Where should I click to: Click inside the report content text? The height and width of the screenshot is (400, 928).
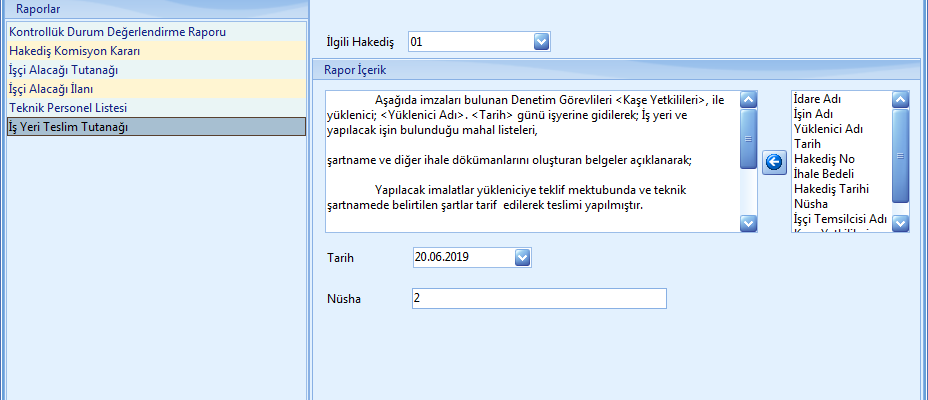tap(530, 160)
